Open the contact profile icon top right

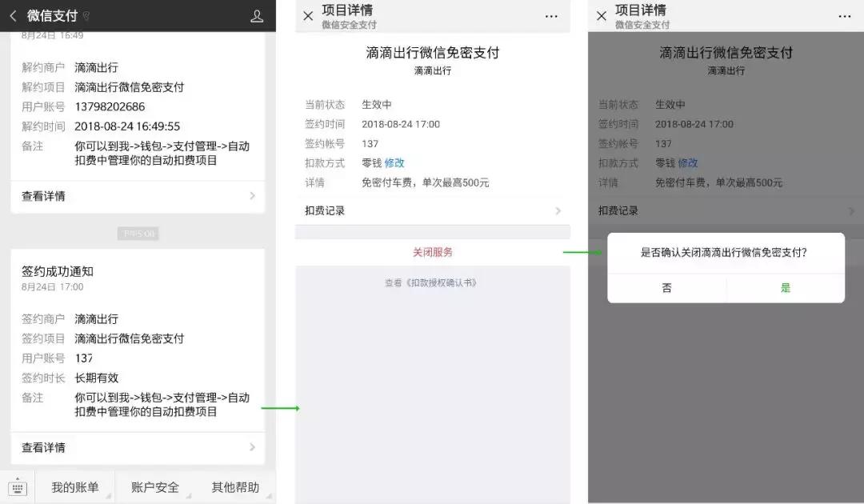click(x=256, y=15)
